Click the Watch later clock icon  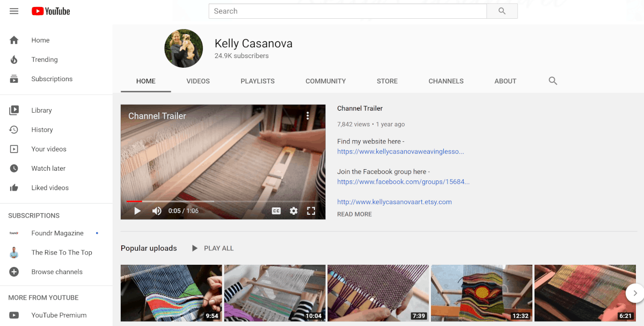(14, 168)
